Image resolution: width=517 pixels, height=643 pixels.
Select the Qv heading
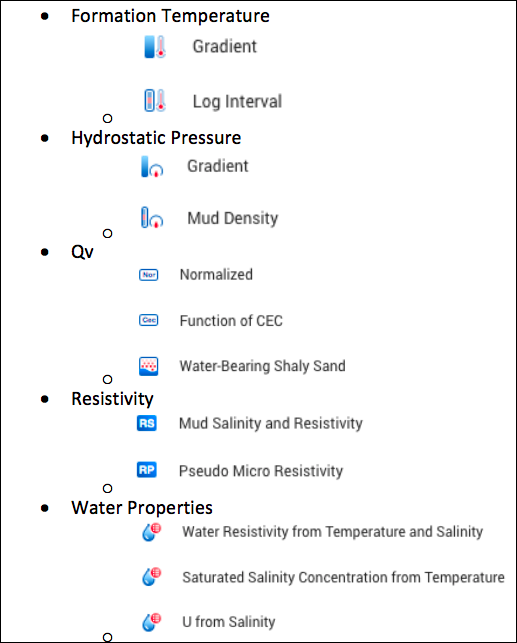pyautogui.click(x=82, y=251)
